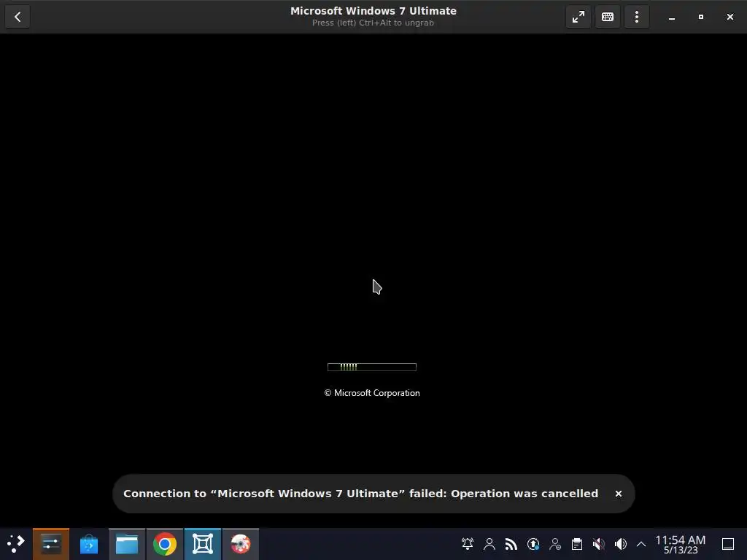Open the clock showing 11:54 AM
The width and height of the screenshot is (747, 560).
click(681, 544)
